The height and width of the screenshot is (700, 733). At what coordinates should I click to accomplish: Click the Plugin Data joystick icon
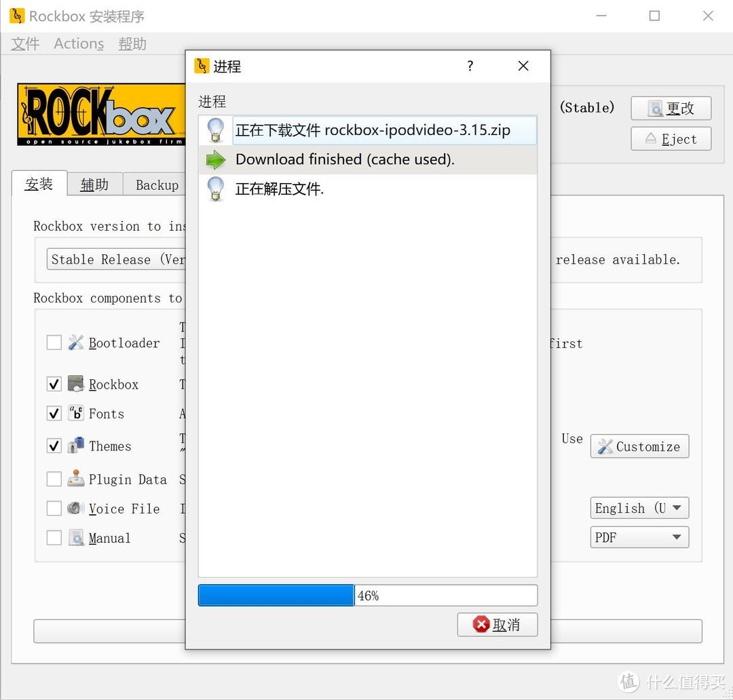point(75,478)
